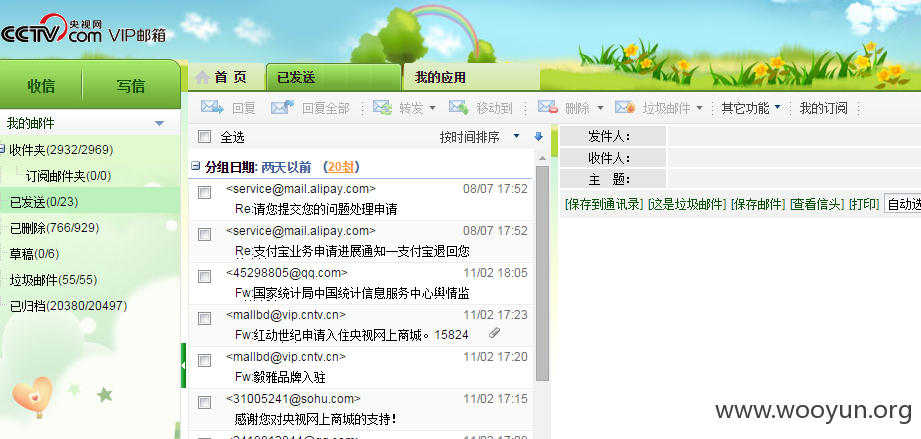The height and width of the screenshot is (439, 921).
Task: Check the email Re:请您提交您的问题处理申请
Action: click(x=204, y=193)
